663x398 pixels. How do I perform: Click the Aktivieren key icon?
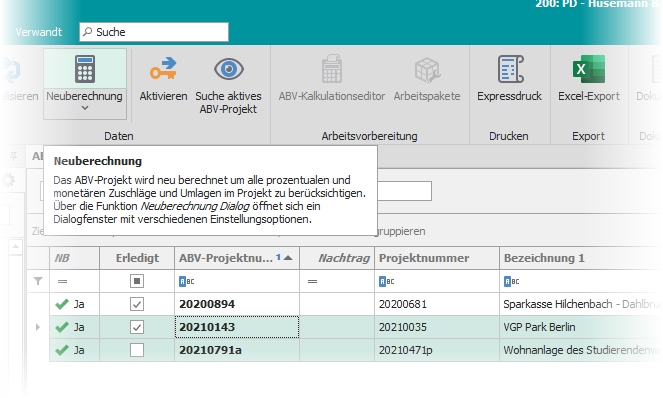point(163,69)
